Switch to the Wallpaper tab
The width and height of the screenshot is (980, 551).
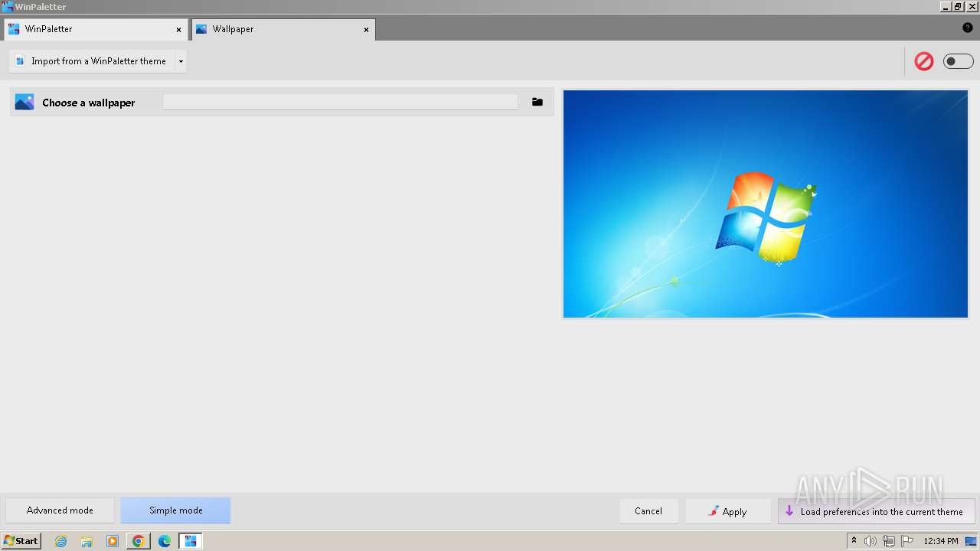click(x=283, y=29)
